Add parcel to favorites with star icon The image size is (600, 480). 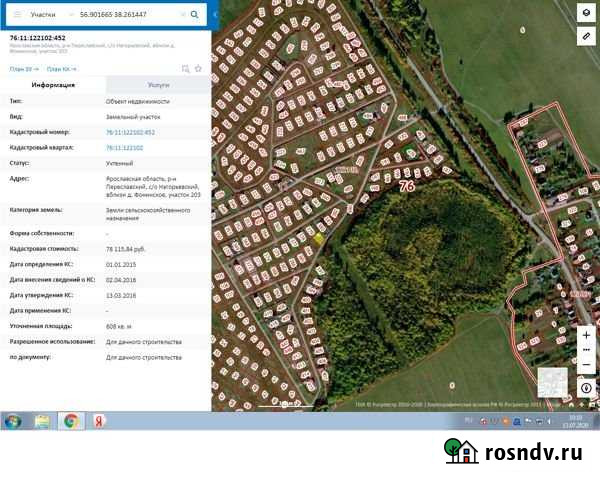point(198,68)
